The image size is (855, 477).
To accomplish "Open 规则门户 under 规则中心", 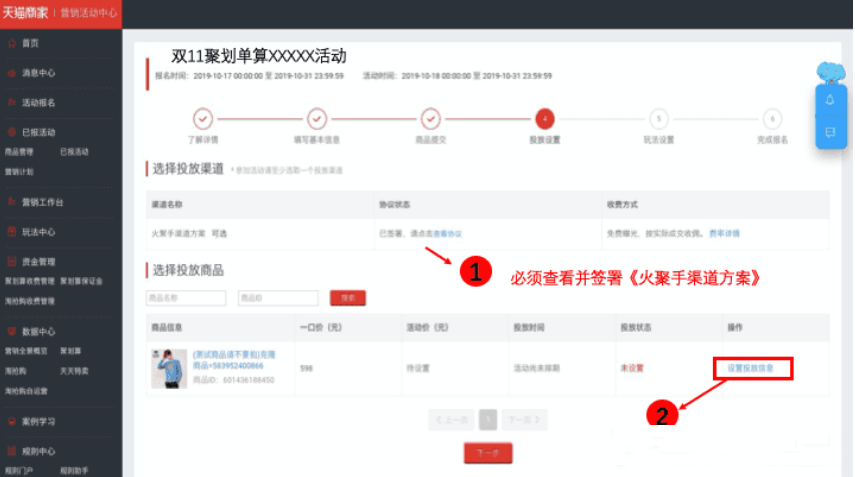I will click(19, 470).
